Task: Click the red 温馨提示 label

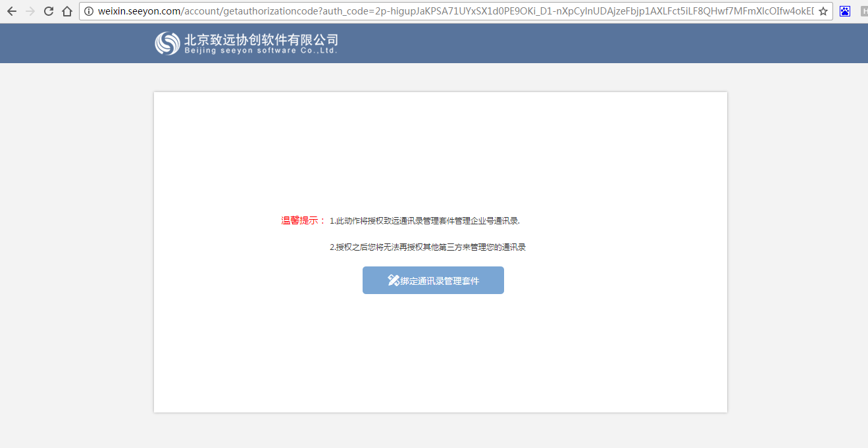Action: click(x=303, y=220)
